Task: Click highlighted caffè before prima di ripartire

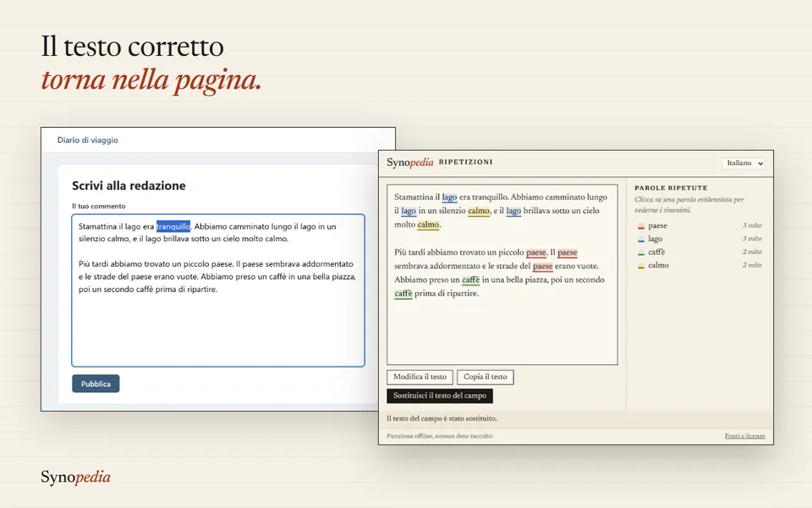Action: [x=403, y=294]
